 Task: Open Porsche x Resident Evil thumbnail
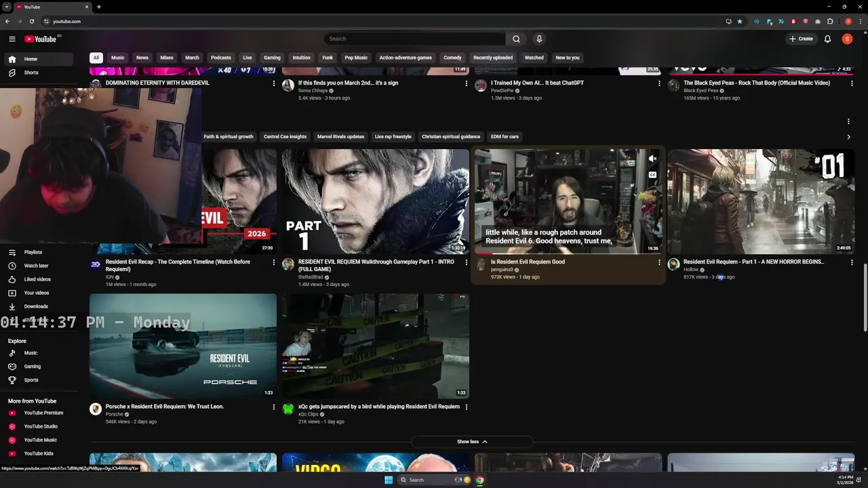183,346
